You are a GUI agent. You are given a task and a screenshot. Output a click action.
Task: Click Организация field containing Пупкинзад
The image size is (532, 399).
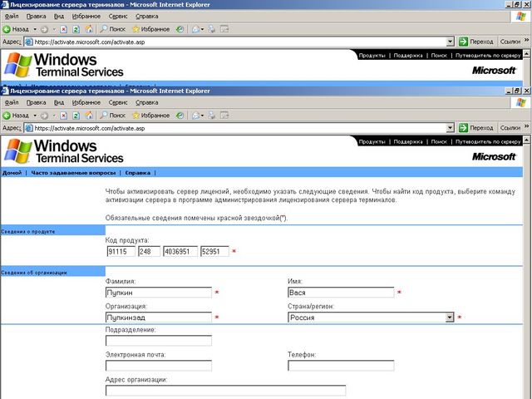[x=159, y=318]
